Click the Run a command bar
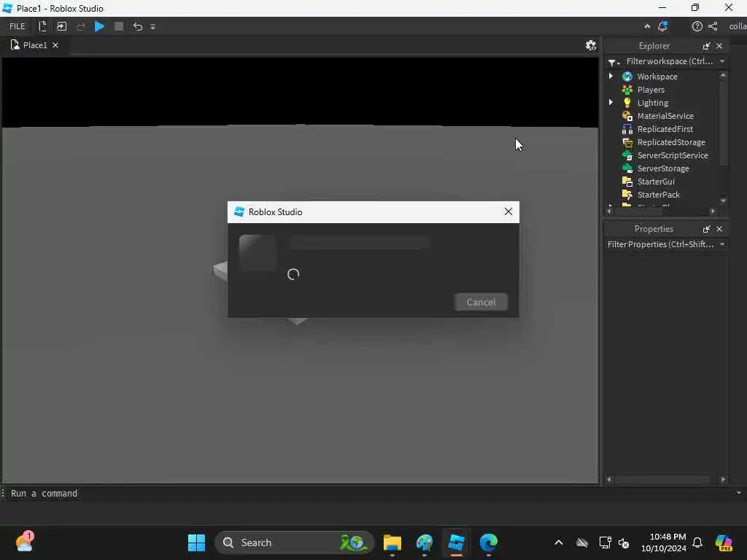 point(367,494)
